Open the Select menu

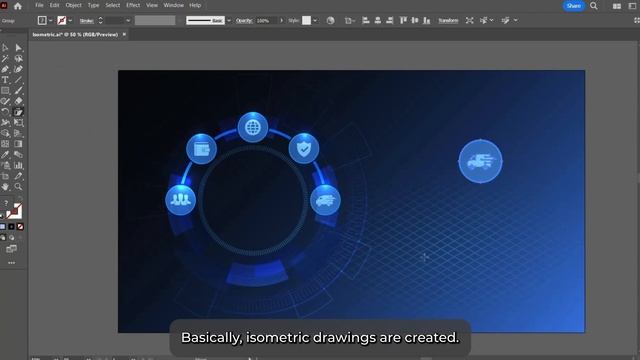[x=113, y=5]
